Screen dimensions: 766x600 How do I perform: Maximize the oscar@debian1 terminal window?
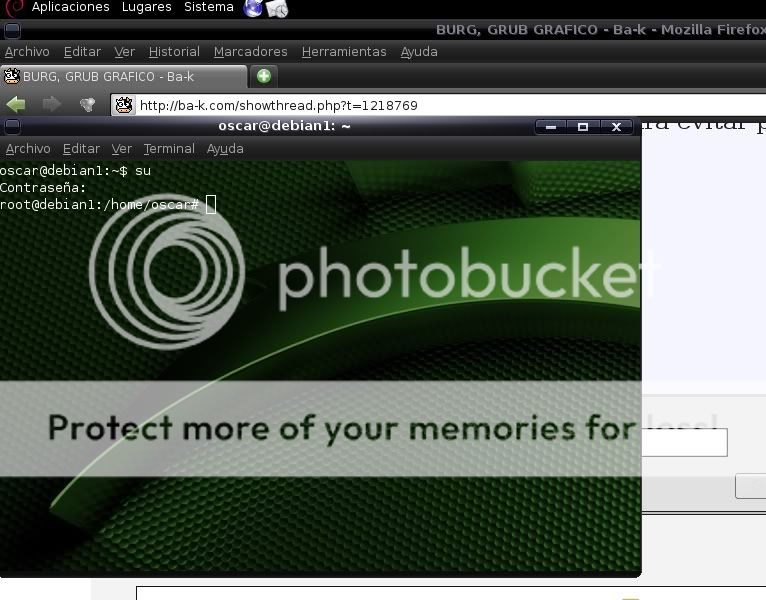(582, 127)
